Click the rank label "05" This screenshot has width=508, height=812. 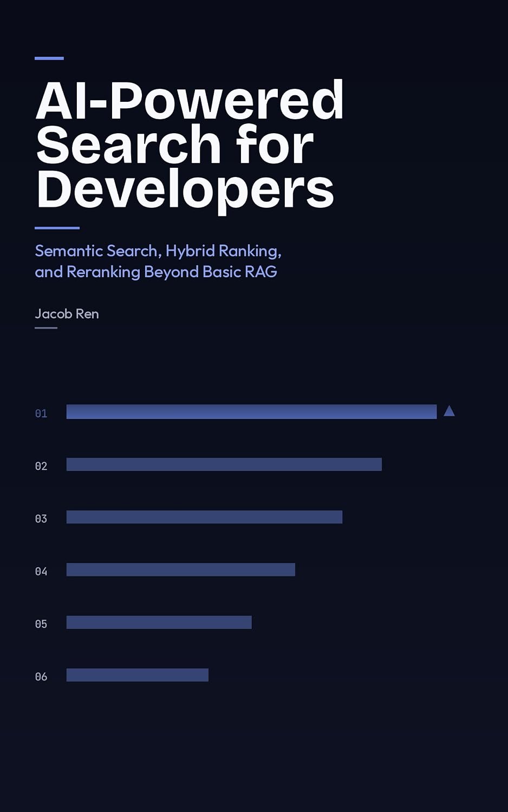pos(41,624)
